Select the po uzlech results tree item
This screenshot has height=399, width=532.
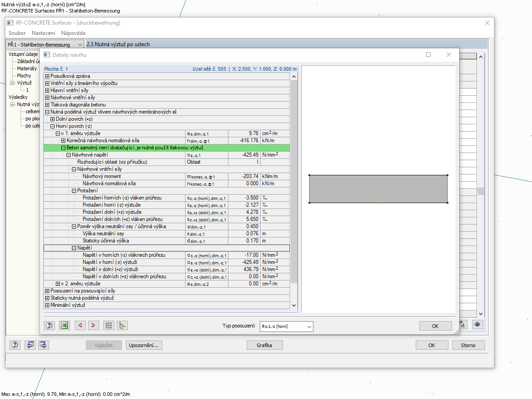(33, 126)
